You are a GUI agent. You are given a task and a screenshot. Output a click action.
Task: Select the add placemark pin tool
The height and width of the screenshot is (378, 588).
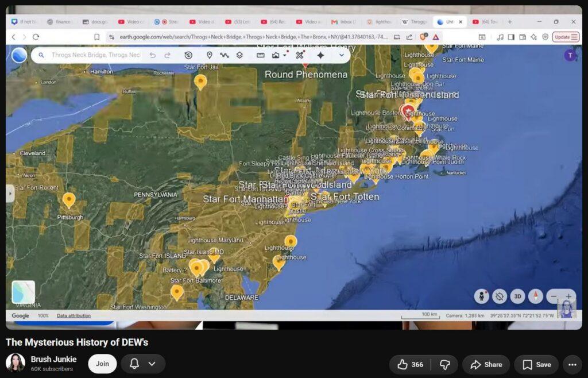(210, 55)
